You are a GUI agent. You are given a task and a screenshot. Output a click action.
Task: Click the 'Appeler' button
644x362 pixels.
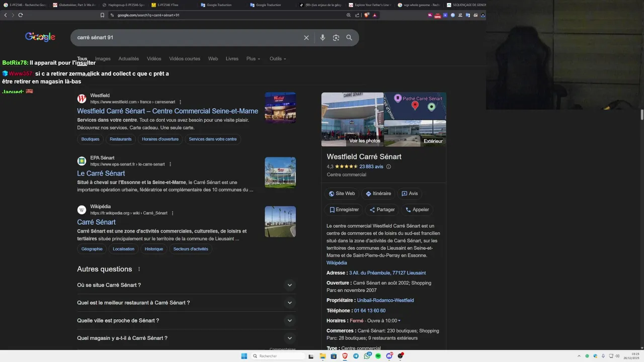pyautogui.click(x=418, y=210)
